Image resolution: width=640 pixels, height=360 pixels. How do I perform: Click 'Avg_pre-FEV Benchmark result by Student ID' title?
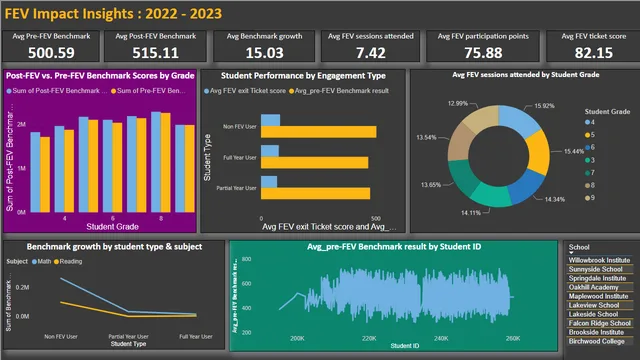coord(394,247)
